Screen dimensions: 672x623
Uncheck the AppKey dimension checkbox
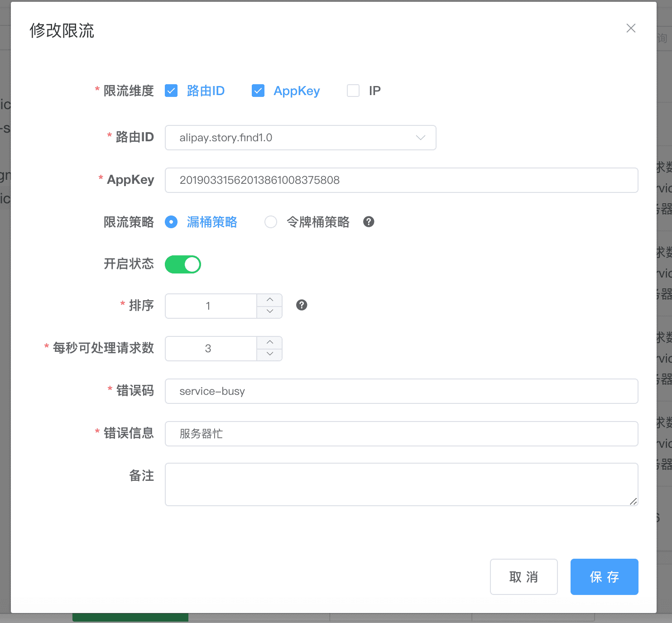pyautogui.click(x=258, y=91)
